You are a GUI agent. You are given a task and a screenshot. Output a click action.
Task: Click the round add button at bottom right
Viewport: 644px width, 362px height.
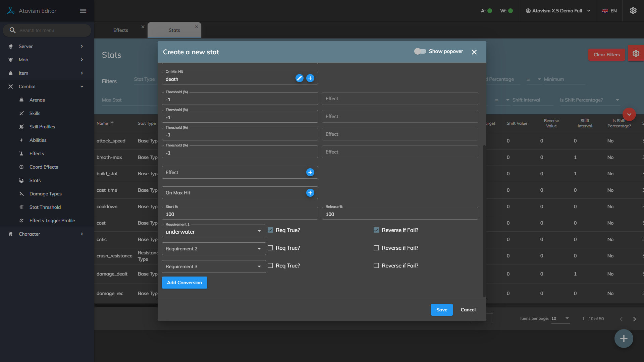pos(624,339)
